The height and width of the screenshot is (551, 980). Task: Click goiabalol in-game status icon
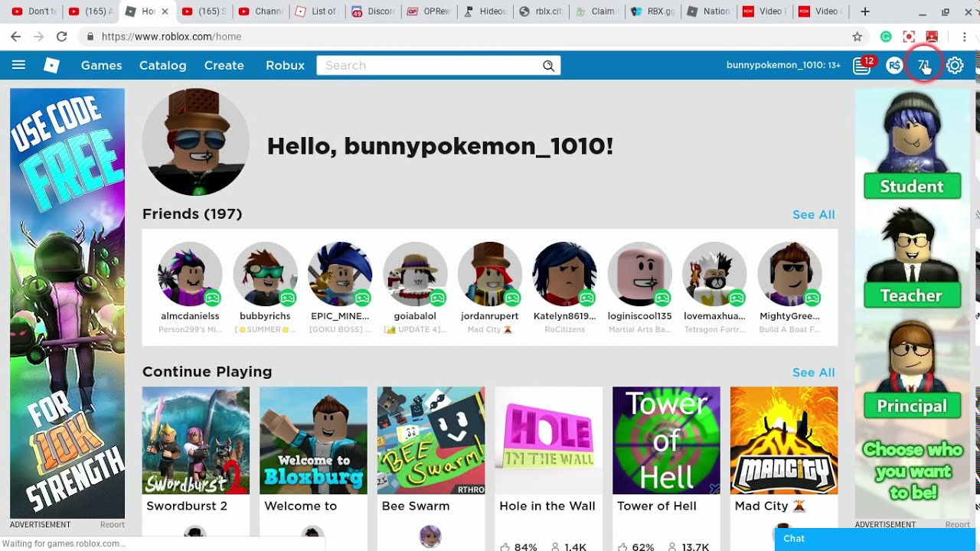[438, 298]
